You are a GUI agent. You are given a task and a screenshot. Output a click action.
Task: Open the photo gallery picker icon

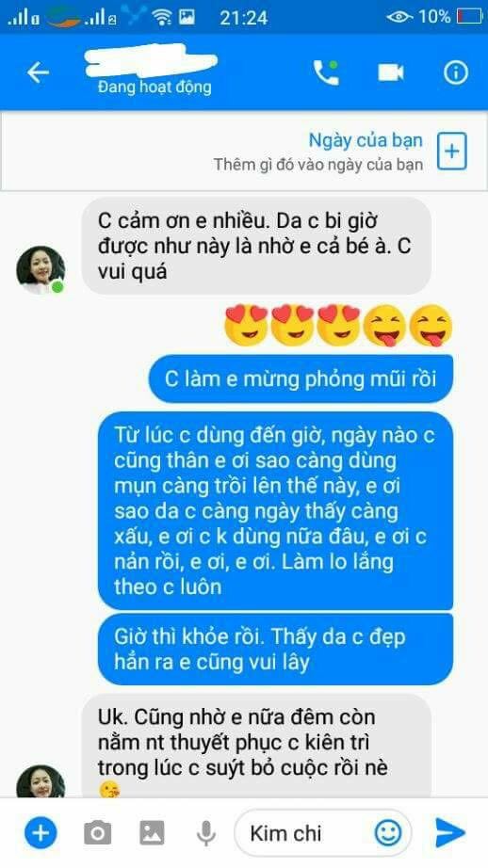pos(152,832)
